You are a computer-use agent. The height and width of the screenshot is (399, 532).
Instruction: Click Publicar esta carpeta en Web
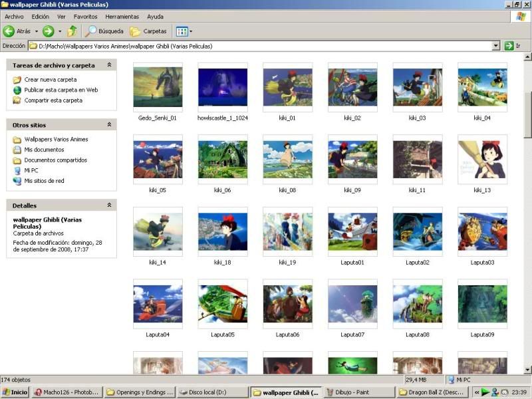click(61, 90)
